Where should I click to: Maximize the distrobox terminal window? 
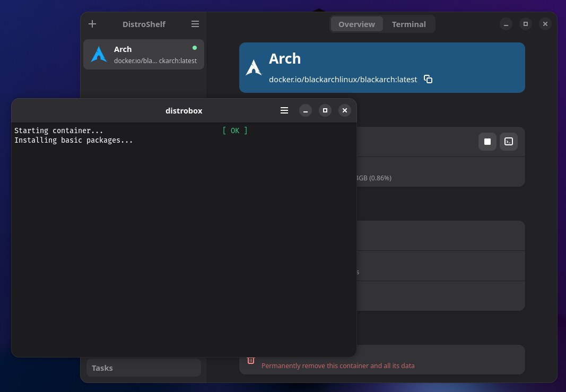coord(325,110)
